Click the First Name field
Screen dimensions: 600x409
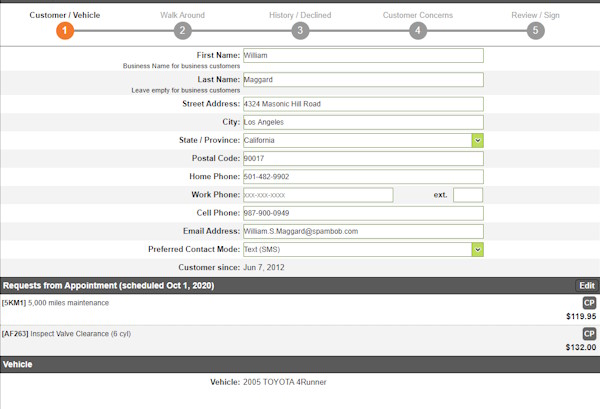click(363, 56)
